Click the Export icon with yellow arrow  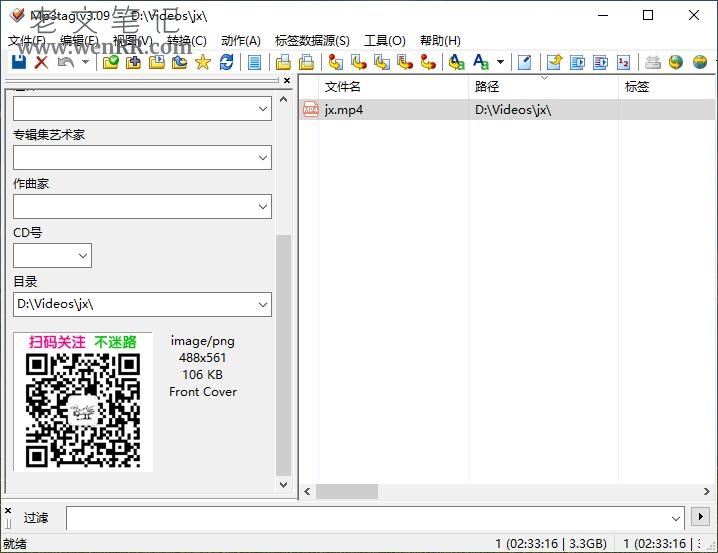click(555, 62)
